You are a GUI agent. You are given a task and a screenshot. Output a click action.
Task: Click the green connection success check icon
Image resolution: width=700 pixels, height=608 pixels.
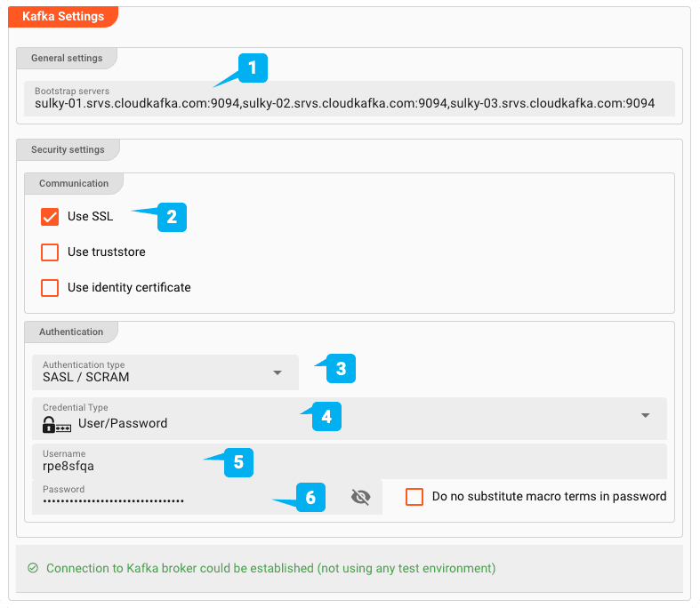coord(33,568)
